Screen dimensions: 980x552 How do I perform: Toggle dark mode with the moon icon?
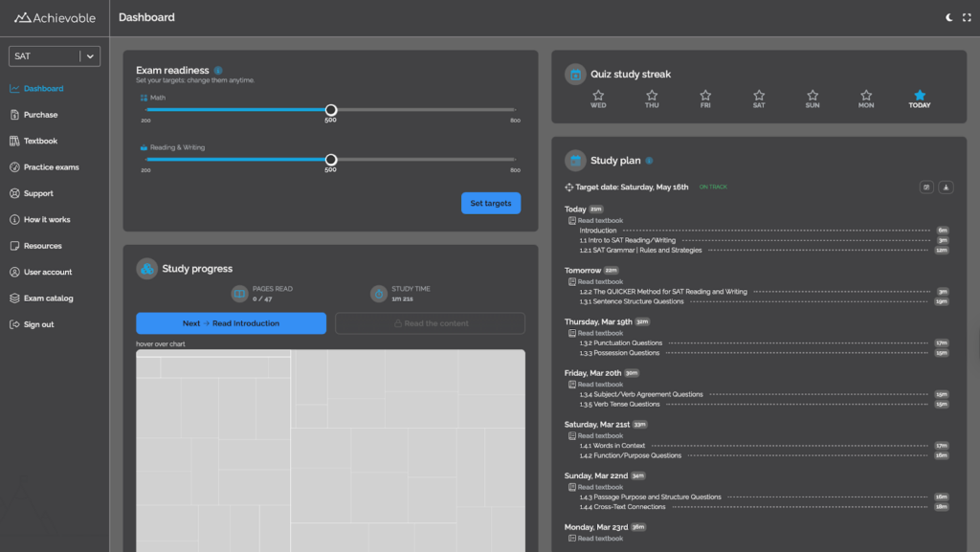948,16
